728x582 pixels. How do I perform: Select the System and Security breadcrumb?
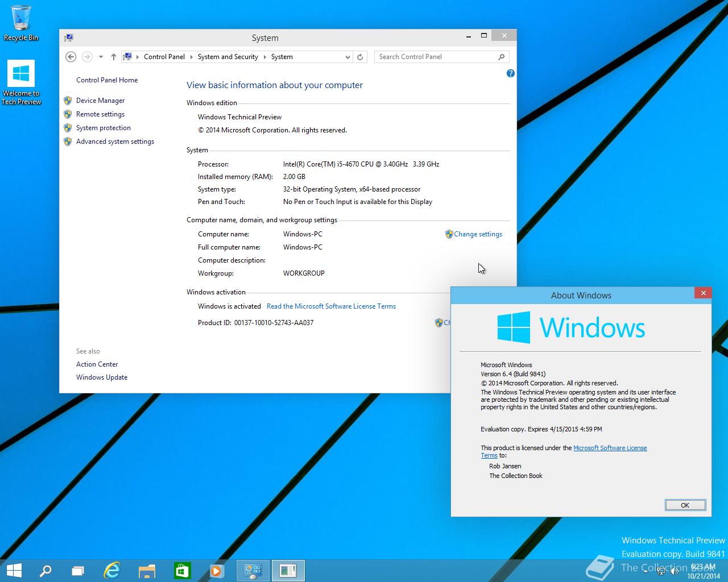[x=228, y=57]
